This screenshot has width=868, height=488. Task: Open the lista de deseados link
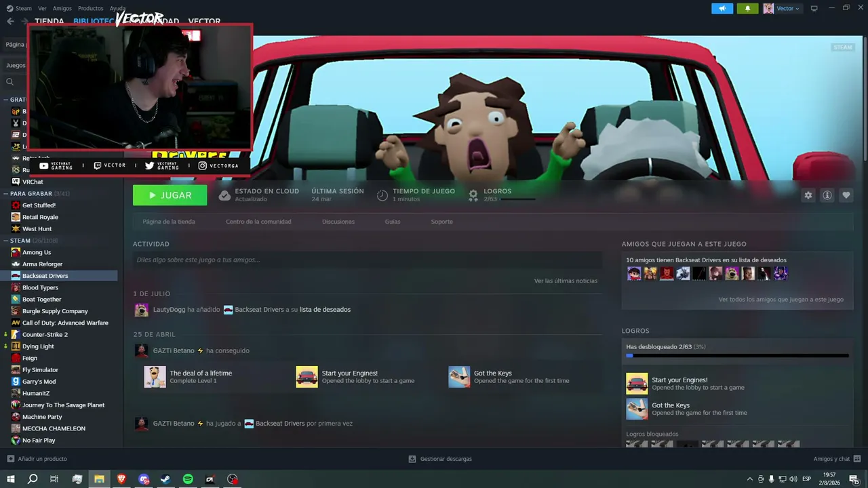tap(325, 310)
